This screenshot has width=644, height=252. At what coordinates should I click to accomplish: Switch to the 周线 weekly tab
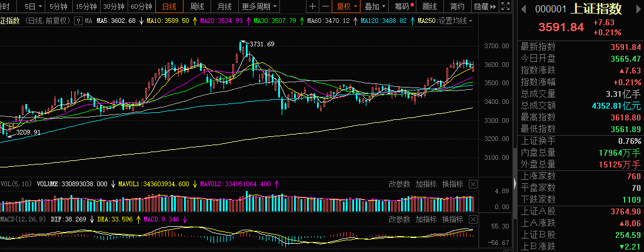click(197, 7)
